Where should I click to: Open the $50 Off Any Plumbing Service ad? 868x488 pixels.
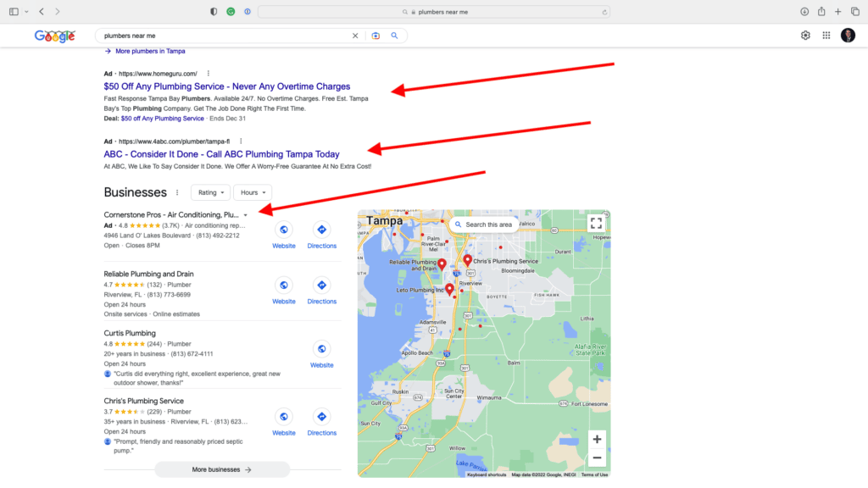pos(227,86)
